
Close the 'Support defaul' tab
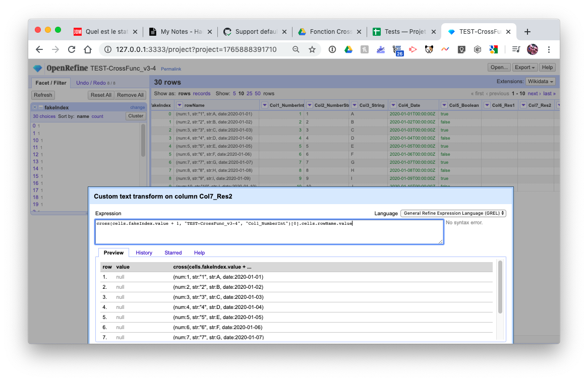point(284,32)
